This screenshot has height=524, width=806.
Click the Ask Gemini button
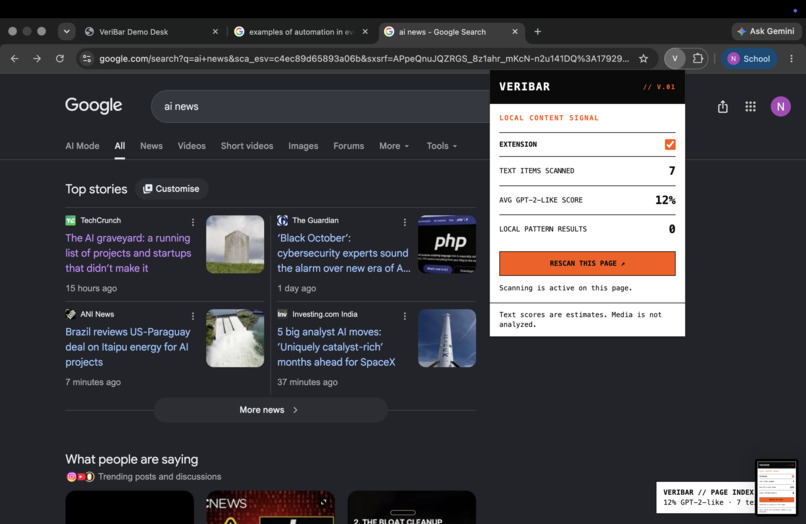(766, 31)
